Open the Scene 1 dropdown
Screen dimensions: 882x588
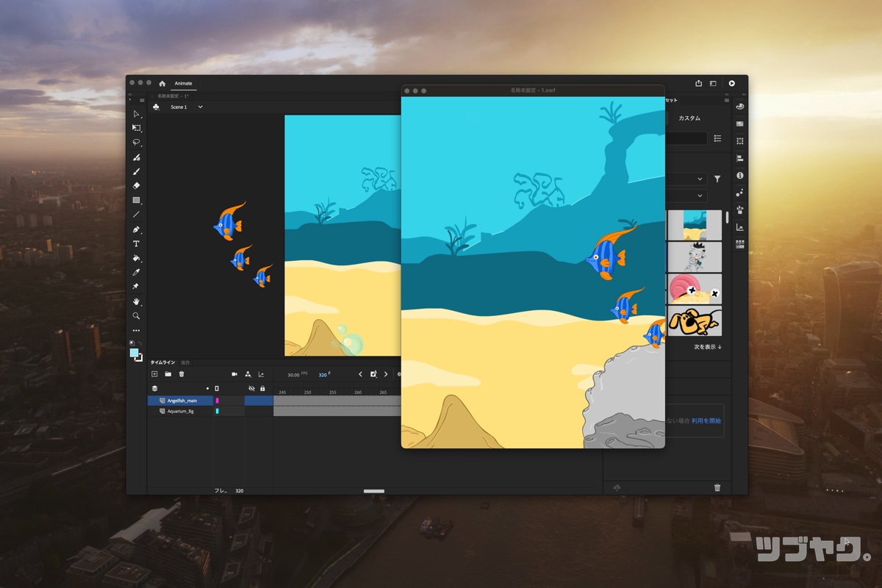pos(200,107)
